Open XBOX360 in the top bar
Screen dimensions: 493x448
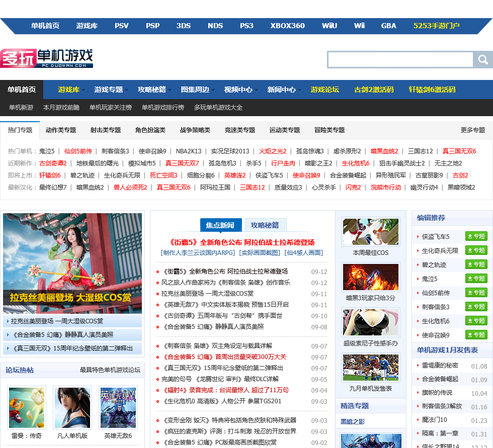[x=287, y=26]
